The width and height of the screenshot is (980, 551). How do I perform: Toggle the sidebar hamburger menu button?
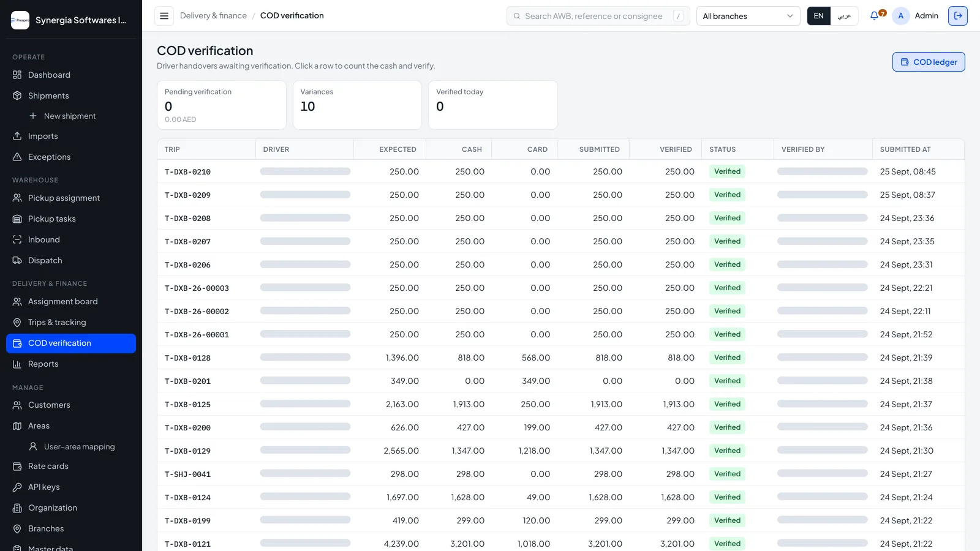click(x=164, y=16)
